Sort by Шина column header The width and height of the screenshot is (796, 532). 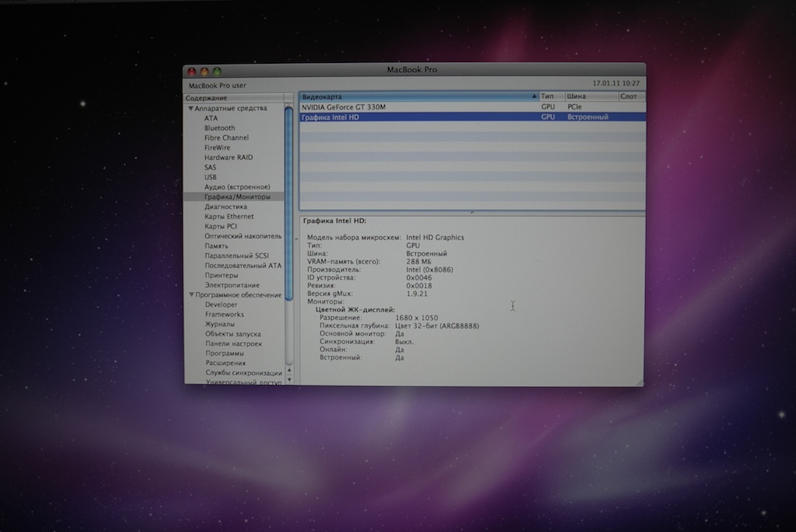tap(592, 96)
